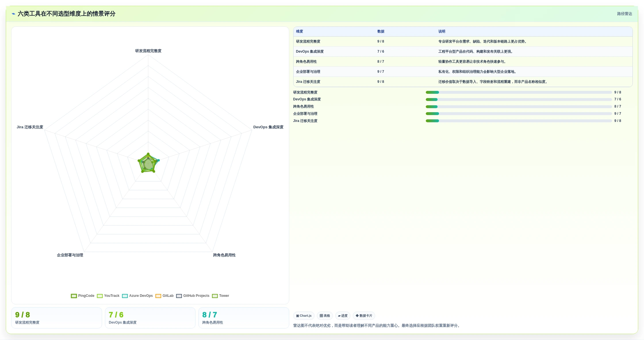Image resolution: width=644 pixels, height=340 pixels.
Task: Toggle the Tower legend color box
Action: 215,296
